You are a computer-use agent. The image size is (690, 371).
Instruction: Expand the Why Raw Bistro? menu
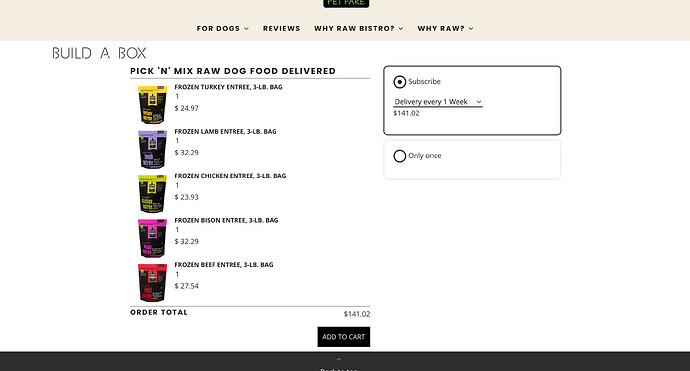pos(359,28)
